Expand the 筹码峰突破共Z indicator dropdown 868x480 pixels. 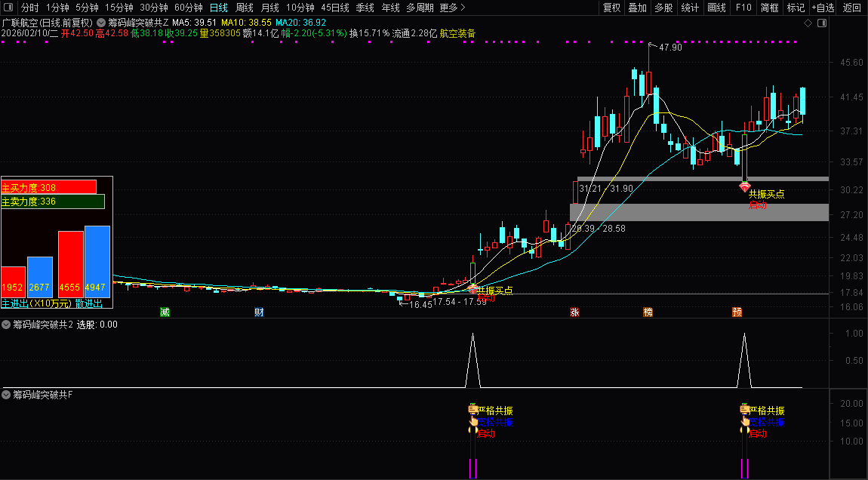coord(101,23)
